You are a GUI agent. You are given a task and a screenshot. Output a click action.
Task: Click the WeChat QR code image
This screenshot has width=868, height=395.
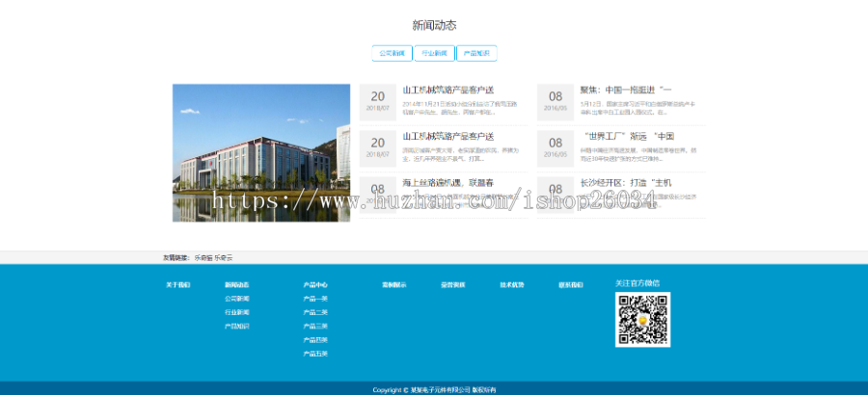tap(642, 320)
